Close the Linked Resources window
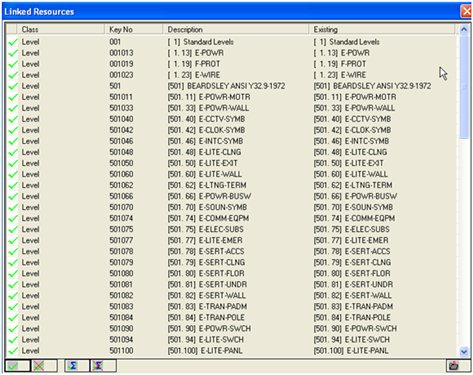The height and width of the screenshot is (375, 473). pos(466,11)
